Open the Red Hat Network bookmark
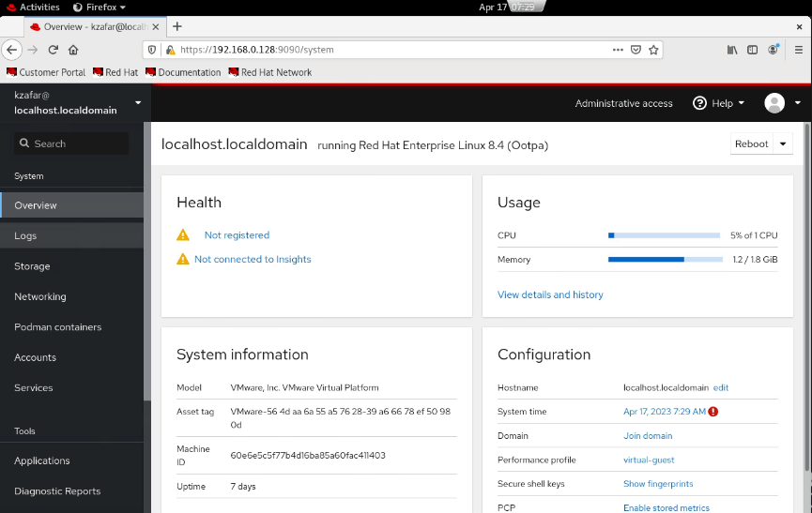This screenshot has width=812, height=513. pos(269,72)
